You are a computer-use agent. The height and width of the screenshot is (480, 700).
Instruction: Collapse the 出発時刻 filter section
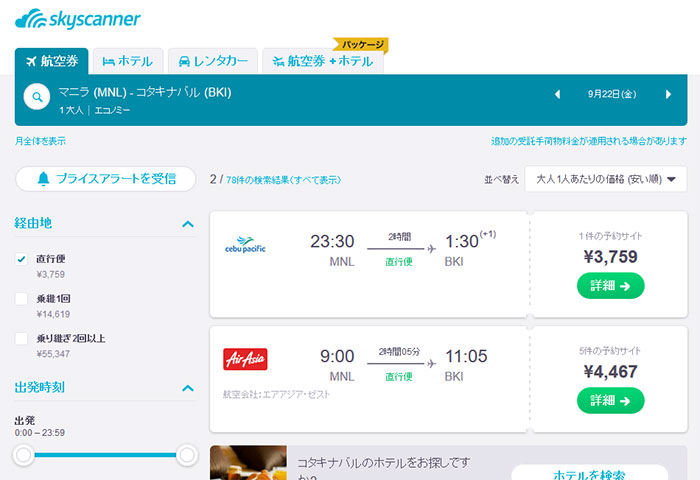click(x=188, y=388)
